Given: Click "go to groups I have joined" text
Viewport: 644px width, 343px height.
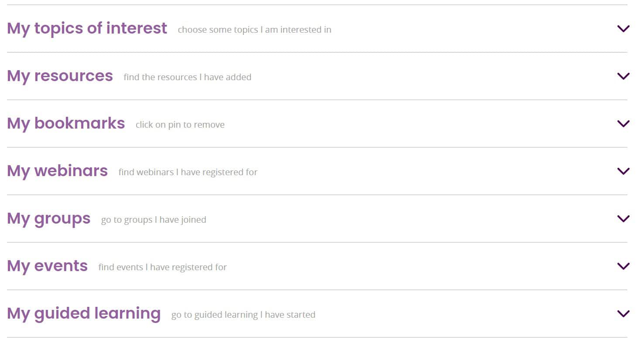Looking at the screenshot, I should point(154,220).
